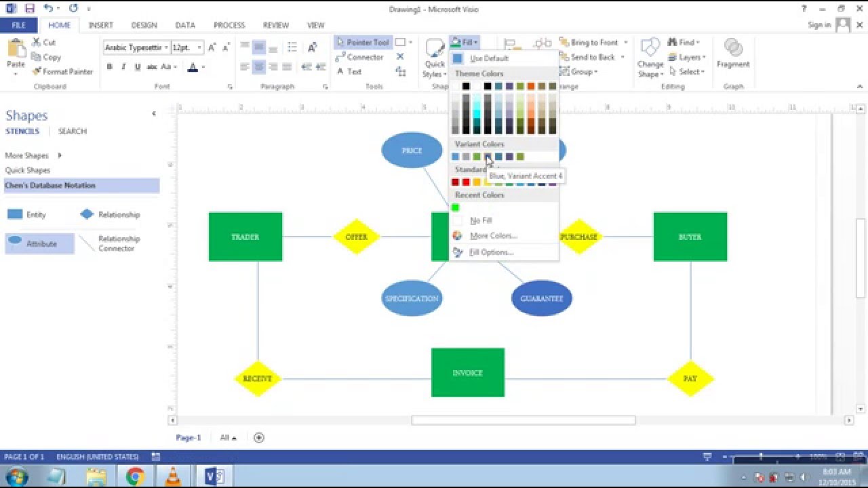Switch to the DATA ribbon tab

point(185,25)
